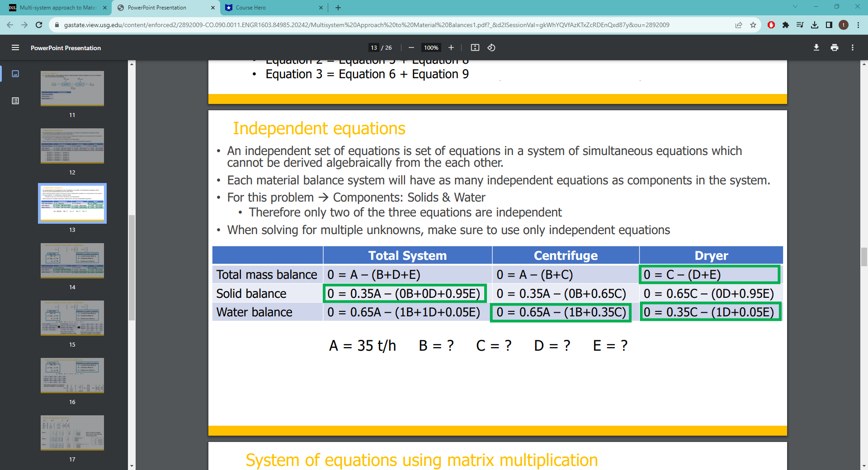Open the PDF hamburger menu

pyautogui.click(x=15, y=47)
